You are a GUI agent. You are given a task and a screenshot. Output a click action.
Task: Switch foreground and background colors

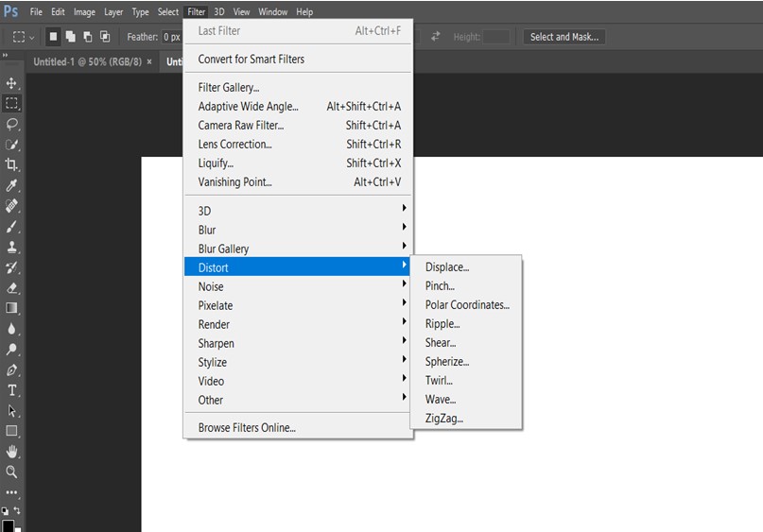(17, 510)
